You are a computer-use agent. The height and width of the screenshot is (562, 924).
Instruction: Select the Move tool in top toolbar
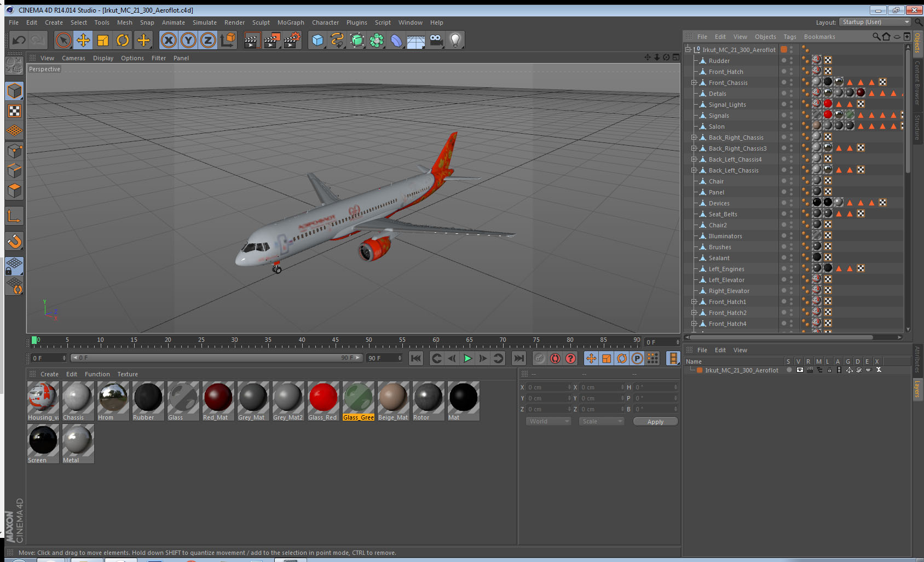[83, 40]
